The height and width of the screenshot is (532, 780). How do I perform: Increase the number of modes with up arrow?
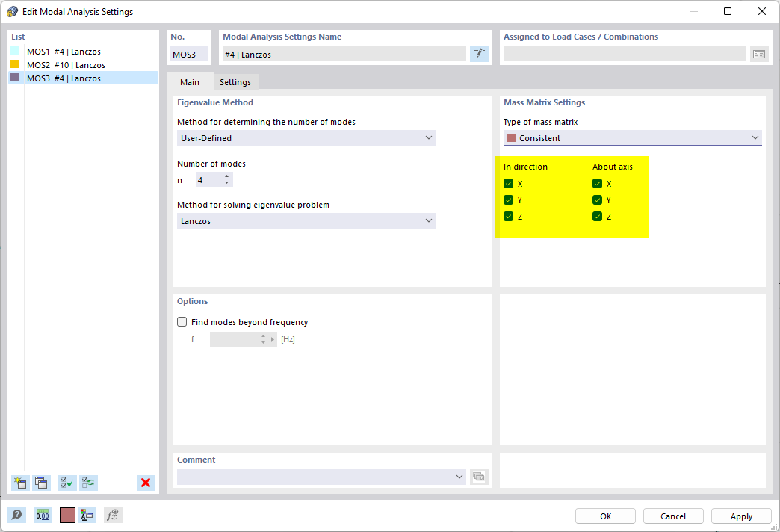pyautogui.click(x=227, y=176)
